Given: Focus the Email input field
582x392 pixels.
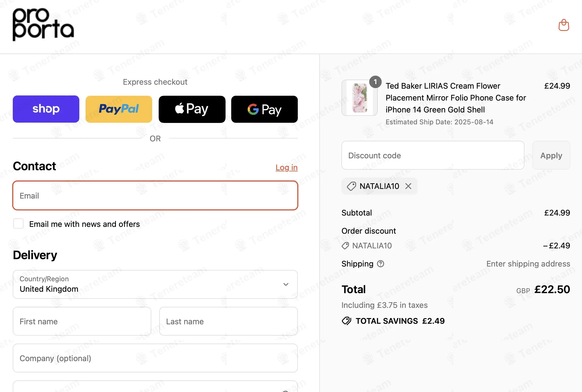Looking at the screenshot, I should (x=155, y=195).
